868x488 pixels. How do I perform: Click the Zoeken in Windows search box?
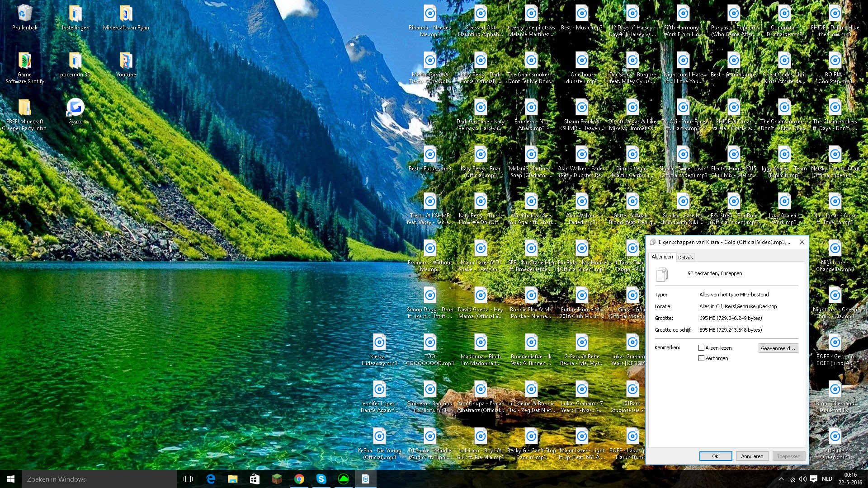click(x=99, y=479)
